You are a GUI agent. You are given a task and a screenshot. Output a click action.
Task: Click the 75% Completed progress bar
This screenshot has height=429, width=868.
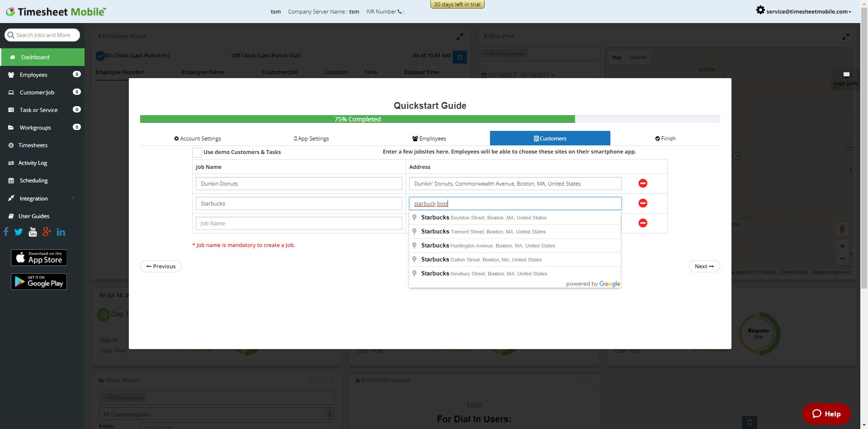358,119
